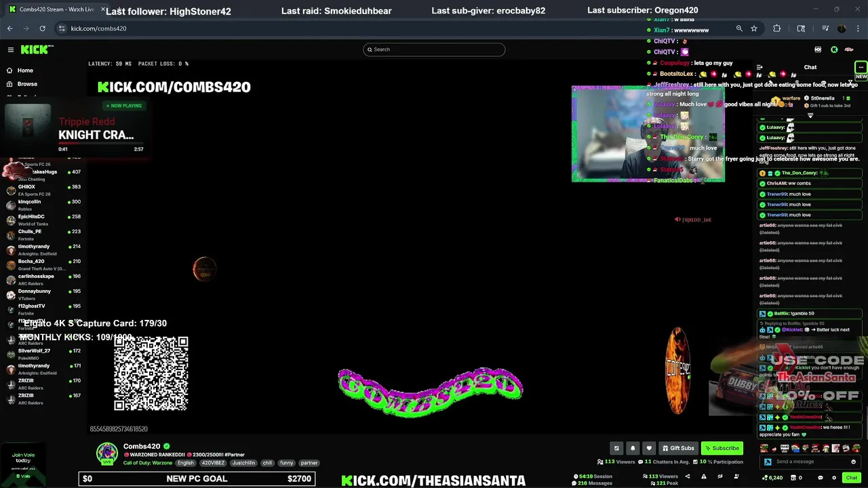Open kinqcollin channel in sidebar

point(42,205)
